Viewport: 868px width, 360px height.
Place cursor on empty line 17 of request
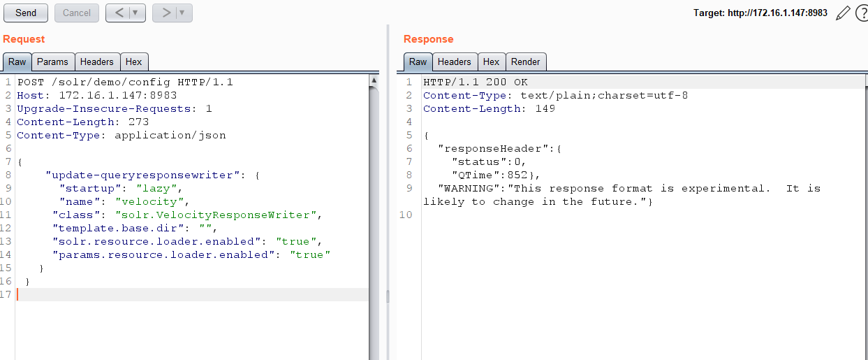point(193,294)
